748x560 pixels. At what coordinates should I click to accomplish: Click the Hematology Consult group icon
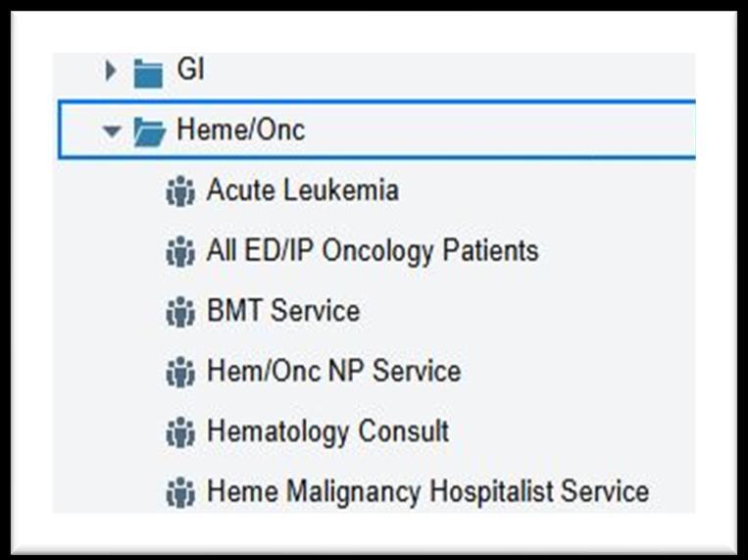[180, 433]
